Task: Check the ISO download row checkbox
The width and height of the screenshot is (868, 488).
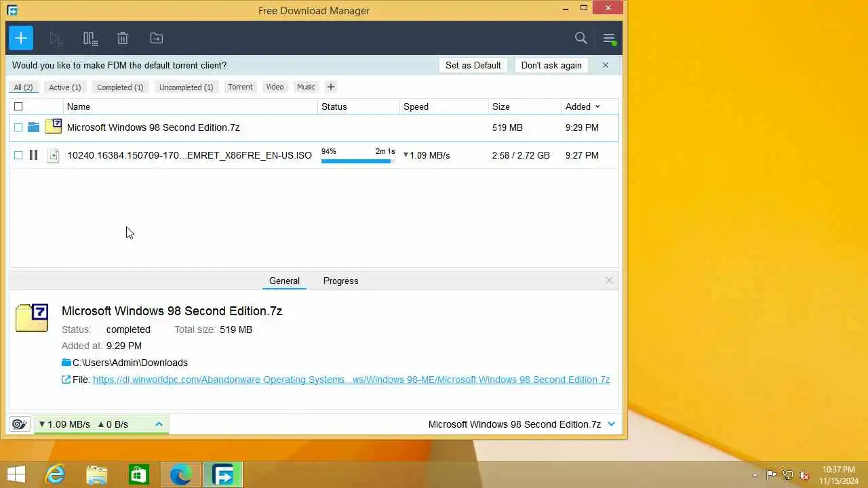Action: click(x=18, y=155)
